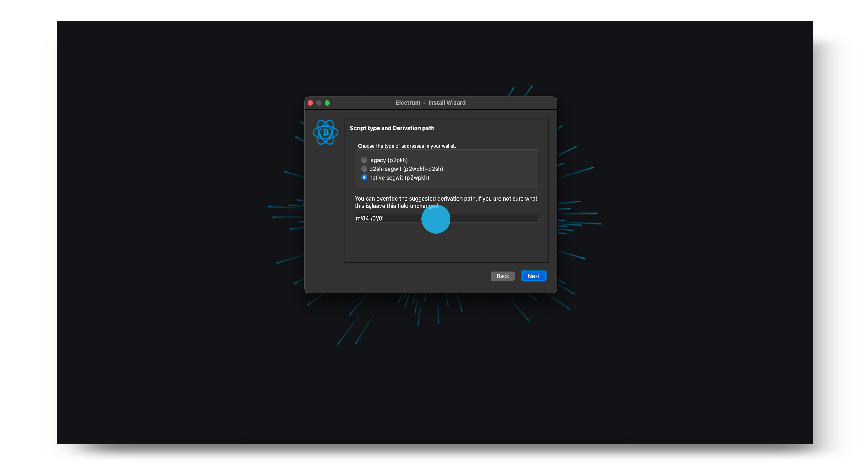Click the derivation path override hint text
Viewport: 868px width, 467px height.
[446, 202]
